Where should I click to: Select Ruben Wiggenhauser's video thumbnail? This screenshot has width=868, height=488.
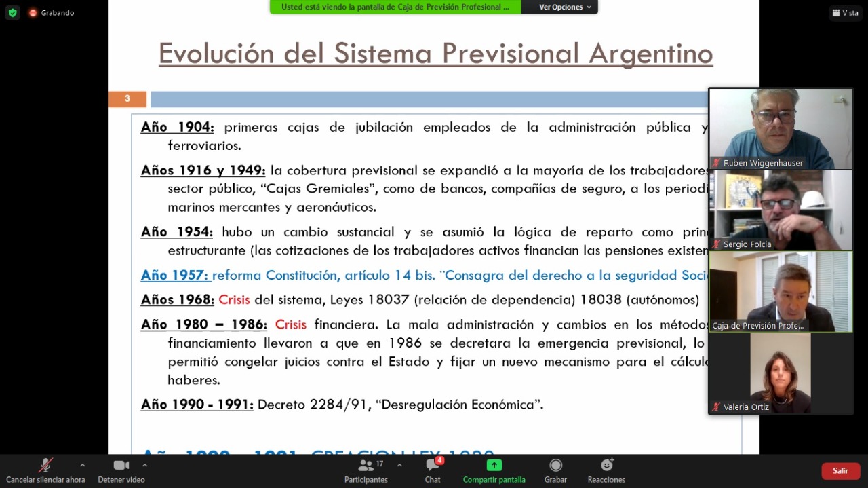[781, 128]
